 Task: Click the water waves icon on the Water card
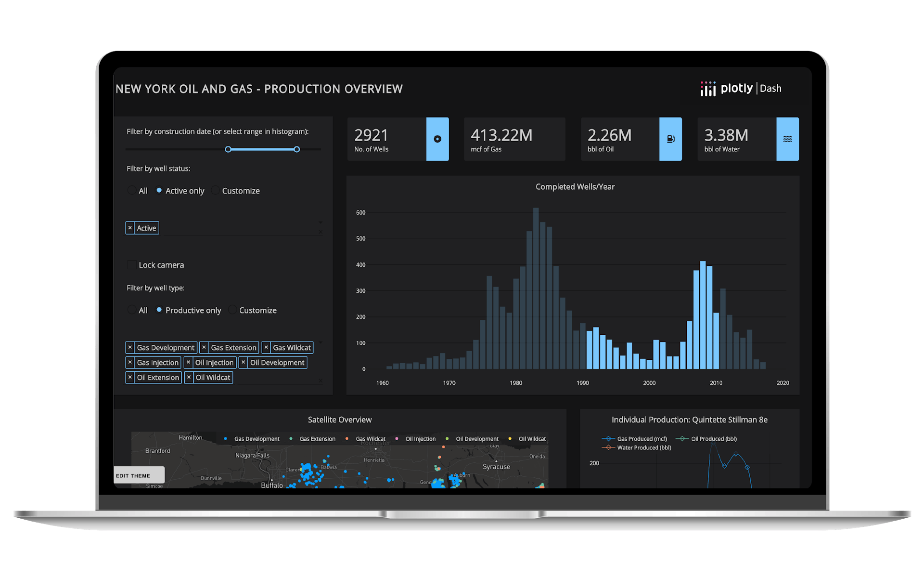pos(788,139)
